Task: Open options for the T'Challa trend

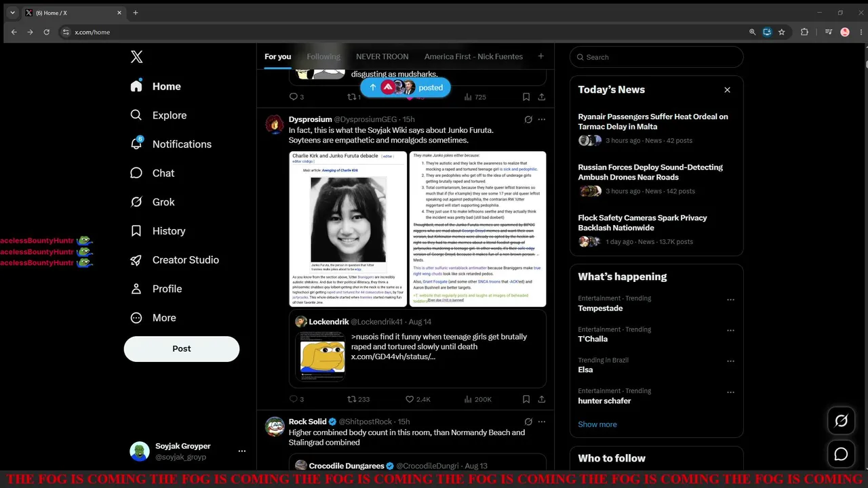Action: 730,331
